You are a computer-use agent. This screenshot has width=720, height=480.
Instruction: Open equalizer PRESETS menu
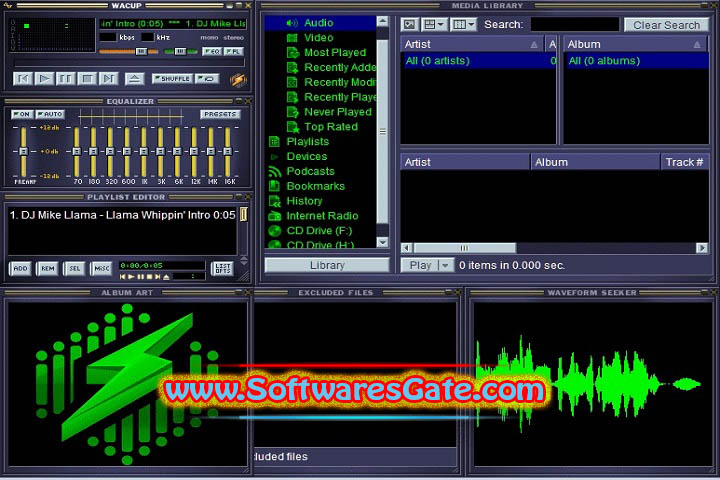220,114
